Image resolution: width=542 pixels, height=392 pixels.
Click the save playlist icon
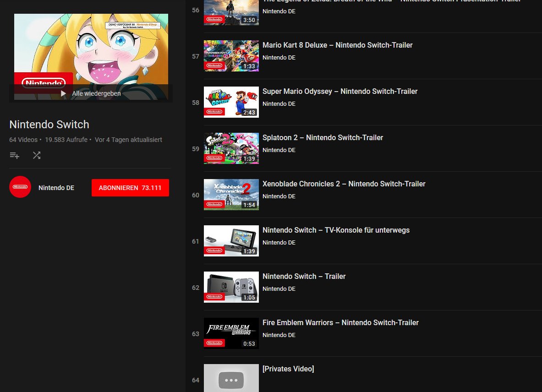point(15,155)
